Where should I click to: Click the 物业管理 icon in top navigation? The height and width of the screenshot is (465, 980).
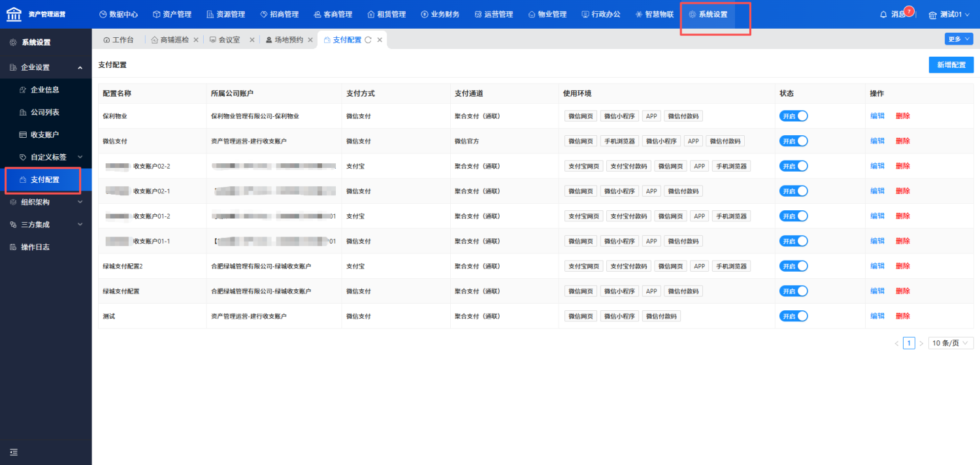click(532, 14)
